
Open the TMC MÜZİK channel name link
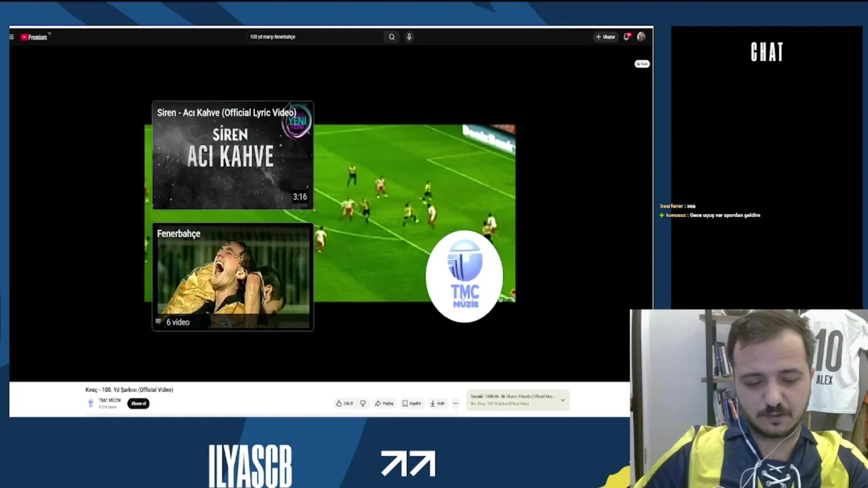[x=110, y=401]
